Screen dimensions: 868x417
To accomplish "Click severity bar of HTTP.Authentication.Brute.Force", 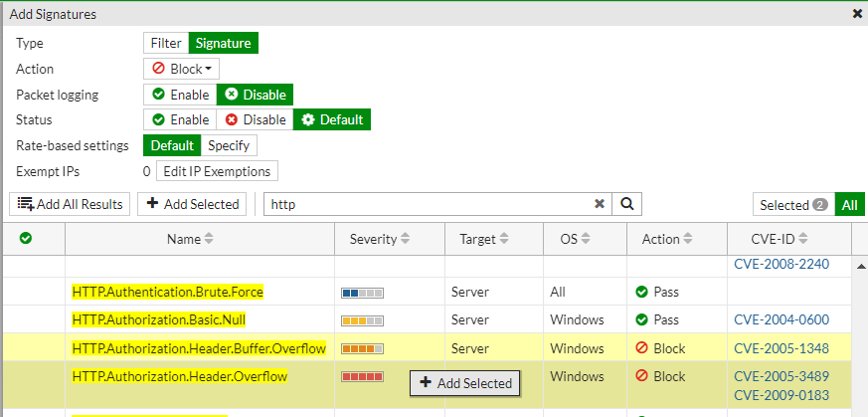I will point(362,293).
